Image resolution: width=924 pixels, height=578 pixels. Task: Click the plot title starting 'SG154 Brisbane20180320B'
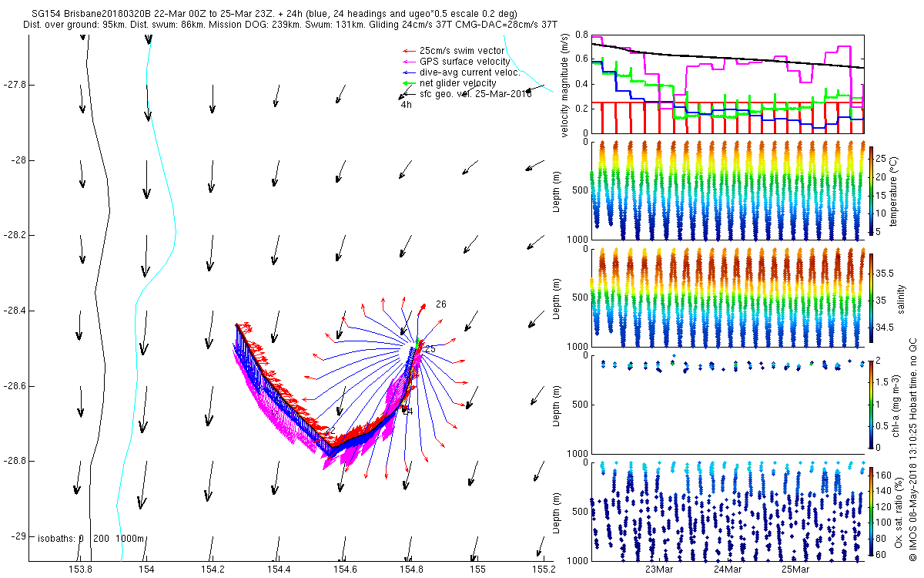click(275, 15)
